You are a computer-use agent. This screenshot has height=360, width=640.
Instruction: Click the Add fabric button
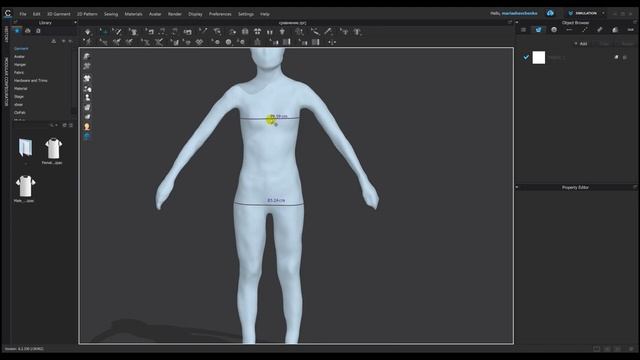[581, 44]
